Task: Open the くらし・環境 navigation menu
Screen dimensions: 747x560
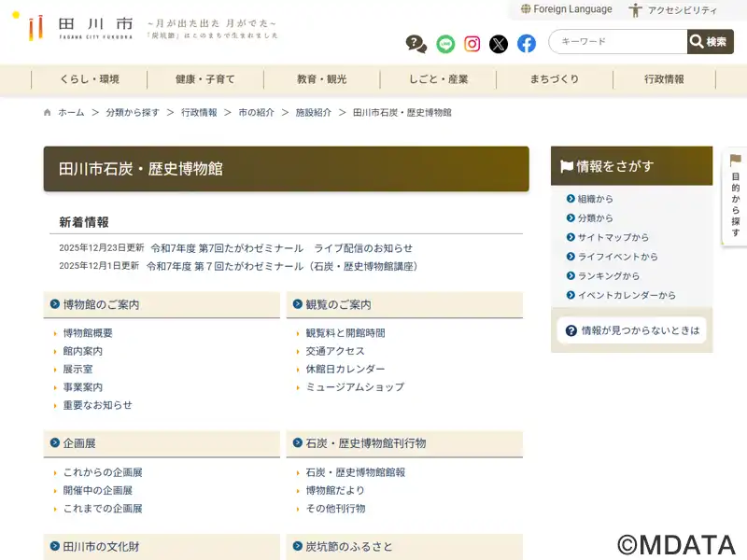Action: tap(90, 79)
